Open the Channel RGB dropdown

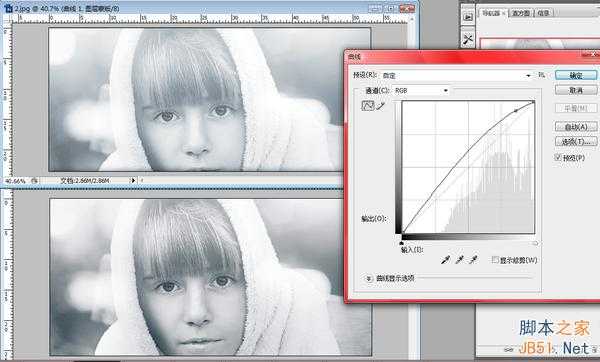pyautogui.click(x=421, y=91)
